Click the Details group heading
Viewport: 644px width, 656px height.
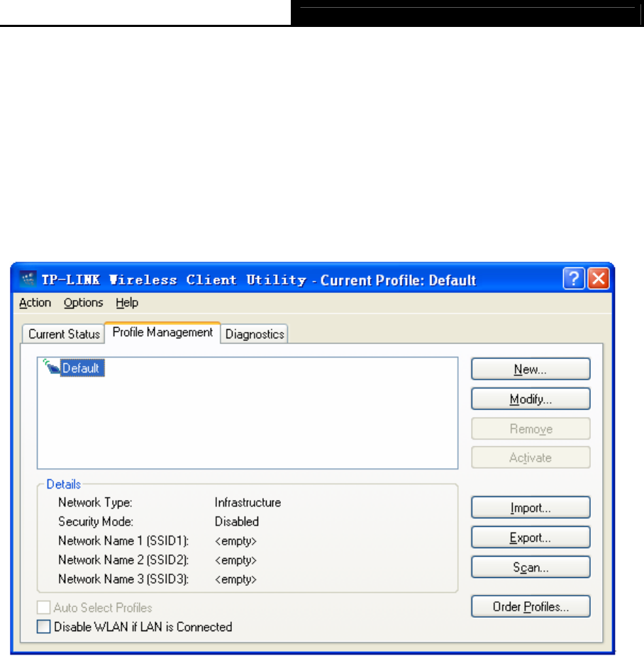64,484
